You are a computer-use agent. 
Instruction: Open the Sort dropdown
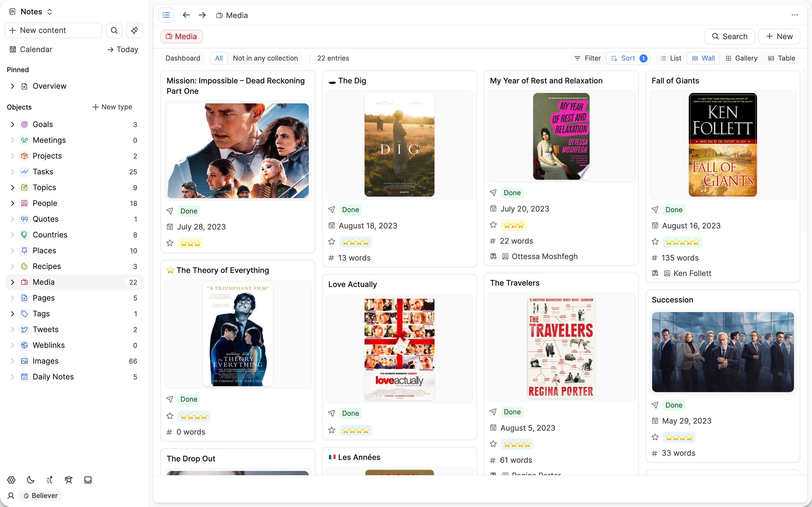coord(627,58)
